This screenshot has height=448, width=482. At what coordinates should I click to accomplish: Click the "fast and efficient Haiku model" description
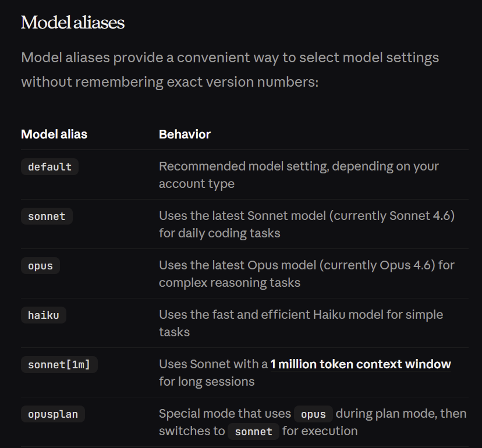click(x=300, y=323)
